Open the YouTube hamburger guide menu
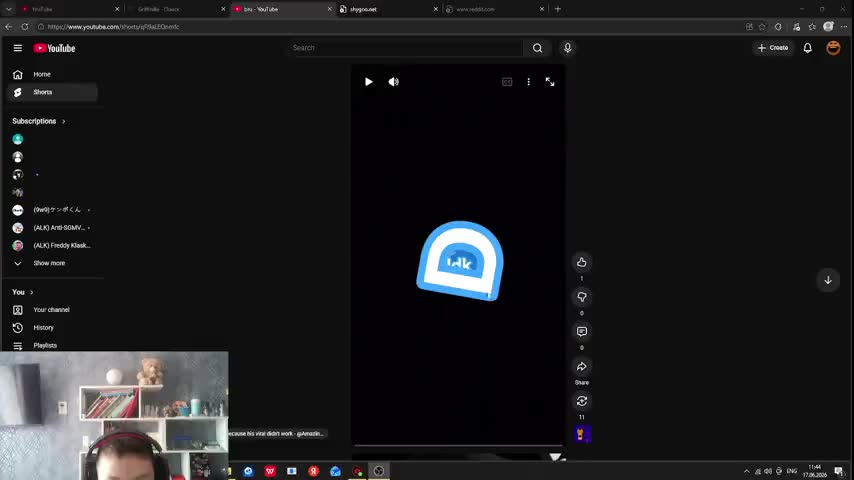Screen dimensions: 854x480 point(17,48)
